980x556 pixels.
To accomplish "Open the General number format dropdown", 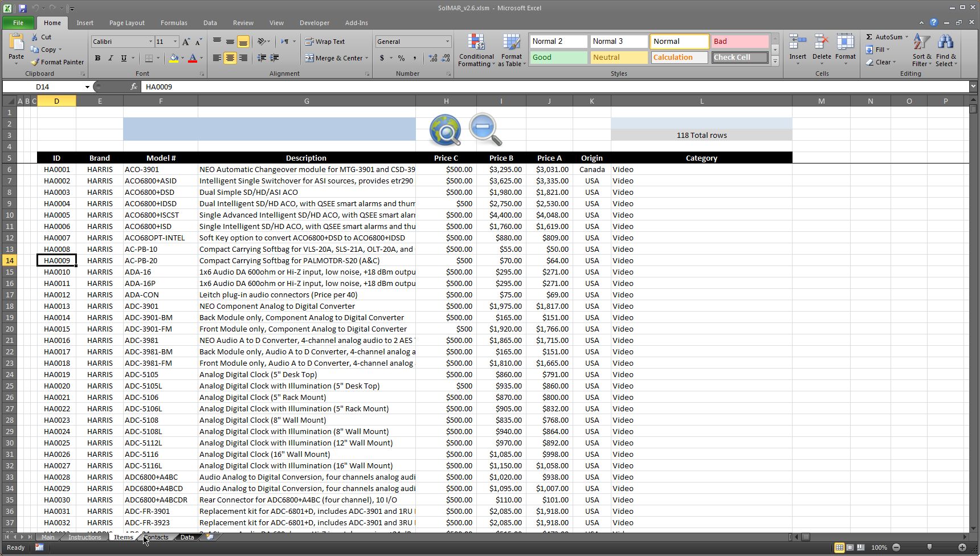I will 447,42.
